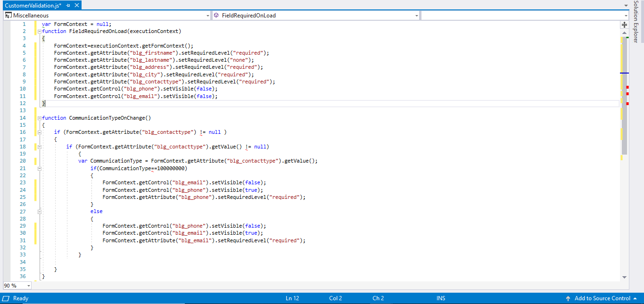
Task: Collapse the if block at line 18
Action: [39, 146]
